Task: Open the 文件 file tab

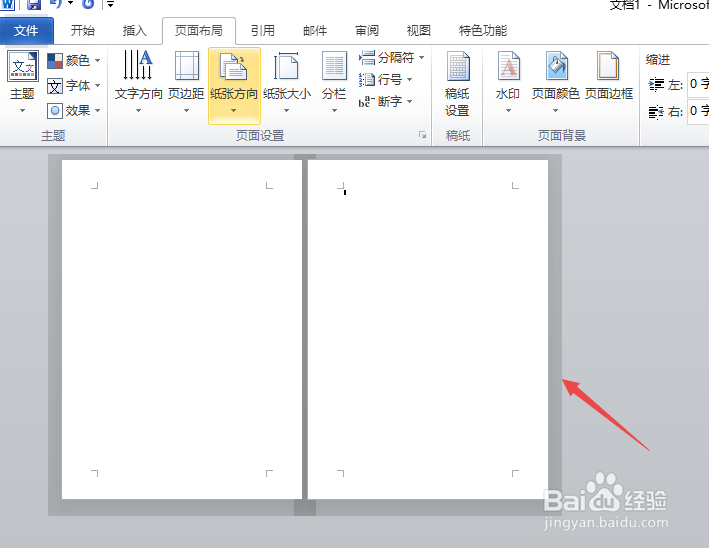Action: (26, 31)
